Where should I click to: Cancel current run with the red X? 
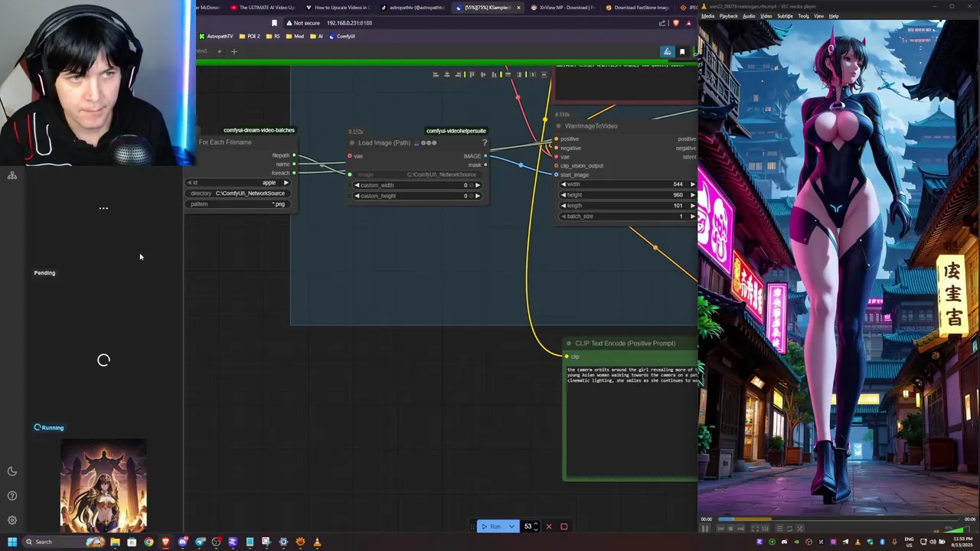tap(548, 527)
